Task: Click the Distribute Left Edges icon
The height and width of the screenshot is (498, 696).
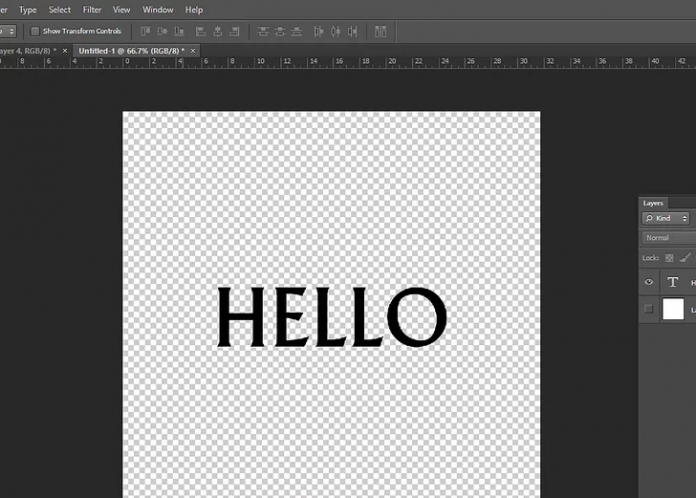Action: (318, 32)
